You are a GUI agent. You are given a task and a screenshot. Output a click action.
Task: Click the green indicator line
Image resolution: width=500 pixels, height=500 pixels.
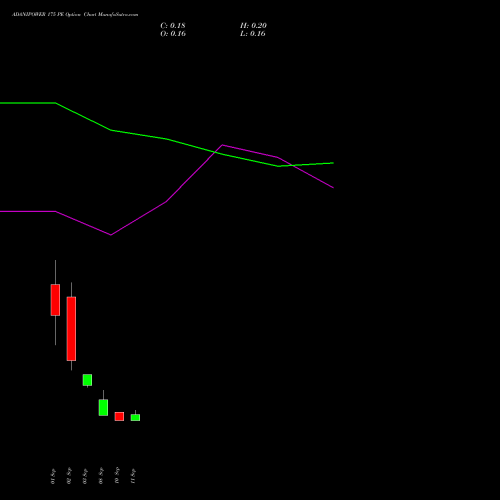pos(167,139)
